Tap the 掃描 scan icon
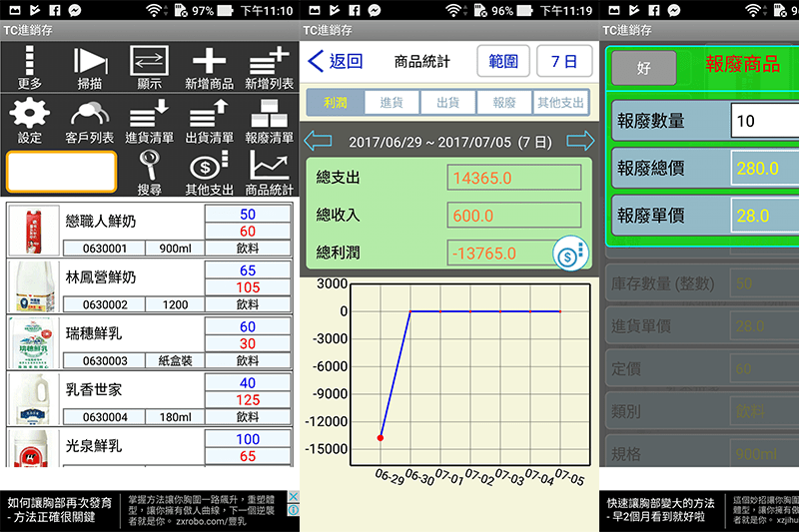Screen dimensions: 799x532 point(90,67)
